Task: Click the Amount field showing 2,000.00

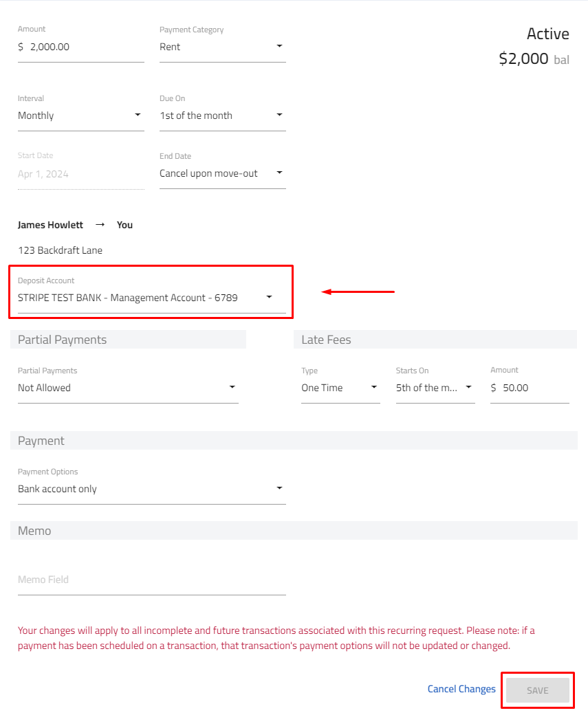Action: pyautogui.click(x=80, y=47)
